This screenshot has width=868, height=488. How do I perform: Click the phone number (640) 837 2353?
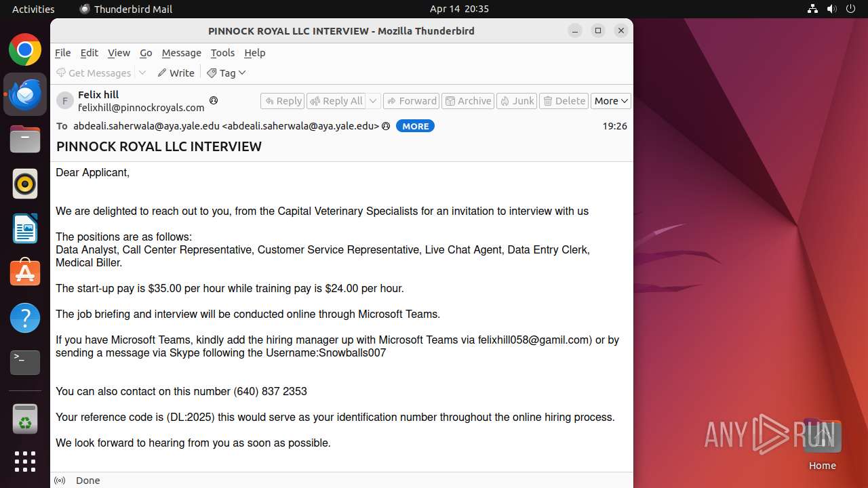pos(270,392)
